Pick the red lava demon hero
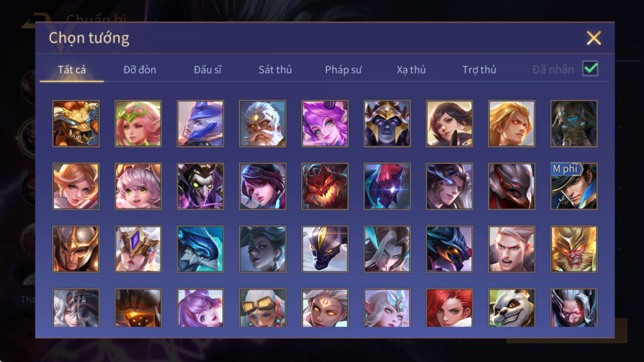Viewport: 644px width, 362px height. 325,186
